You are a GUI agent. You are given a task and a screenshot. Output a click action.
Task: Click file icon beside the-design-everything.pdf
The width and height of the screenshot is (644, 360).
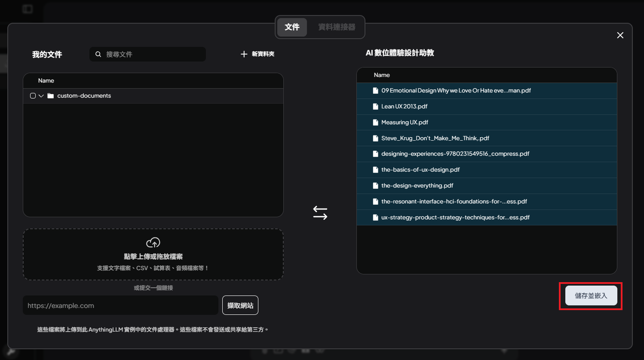point(375,186)
